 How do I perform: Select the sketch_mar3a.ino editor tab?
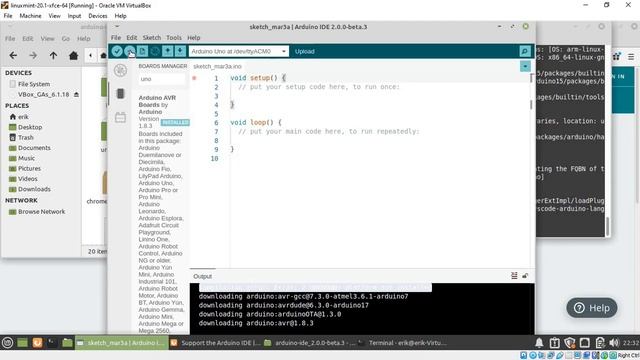[217, 66]
